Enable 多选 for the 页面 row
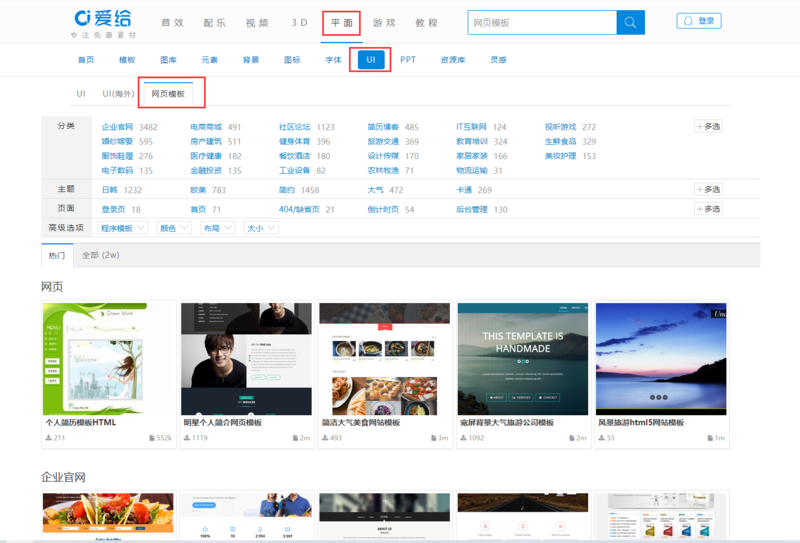This screenshot has height=543, width=800. pyautogui.click(x=708, y=209)
